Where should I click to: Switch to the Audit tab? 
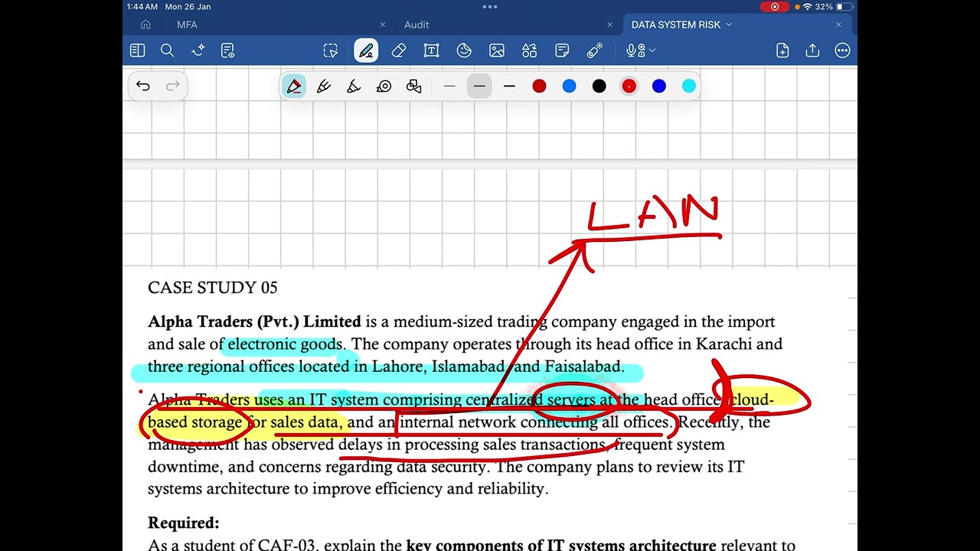point(416,24)
